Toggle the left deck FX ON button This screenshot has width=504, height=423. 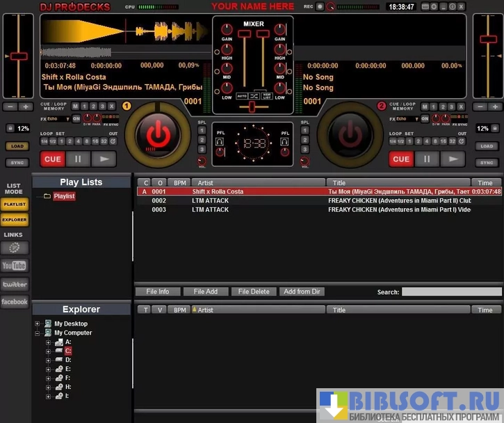(x=76, y=119)
